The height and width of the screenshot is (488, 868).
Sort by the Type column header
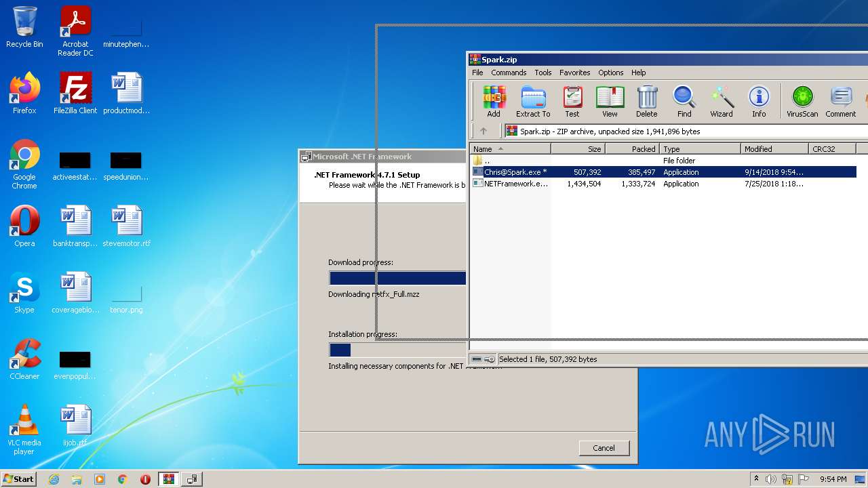coord(700,149)
